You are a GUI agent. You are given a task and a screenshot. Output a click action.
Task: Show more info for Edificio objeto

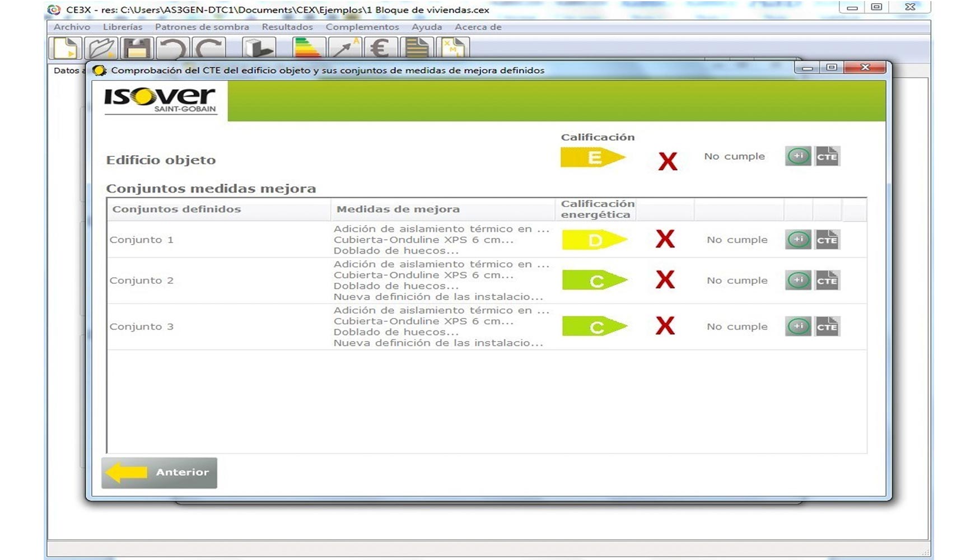click(798, 156)
